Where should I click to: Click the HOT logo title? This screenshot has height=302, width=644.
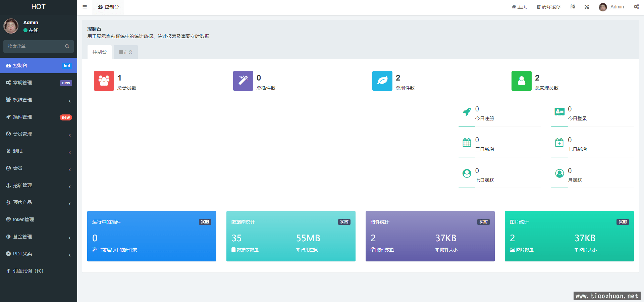(x=38, y=7)
